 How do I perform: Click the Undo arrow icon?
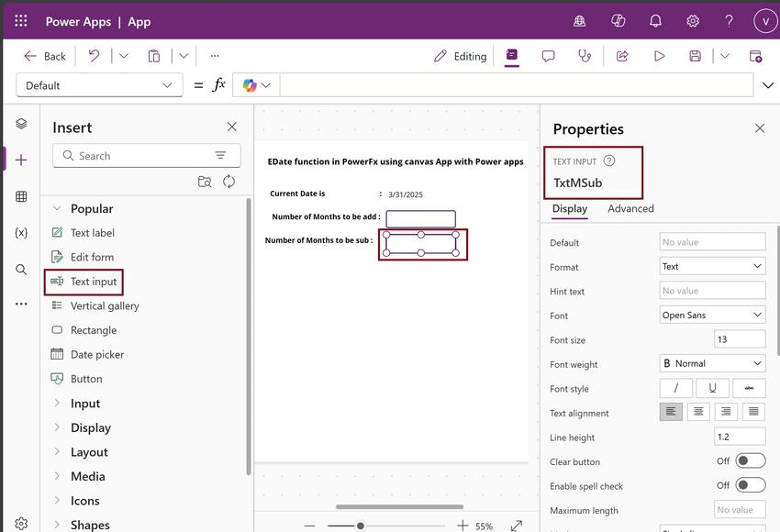(94, 56)
